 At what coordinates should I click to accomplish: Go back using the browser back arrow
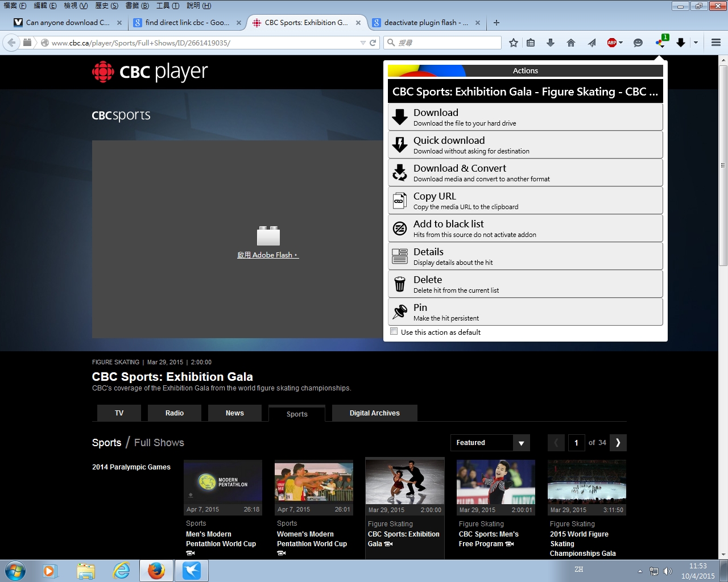11,43
